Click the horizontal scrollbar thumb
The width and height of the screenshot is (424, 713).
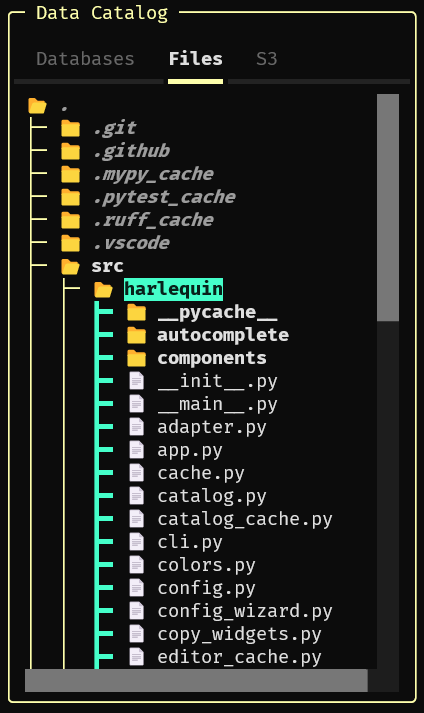click(196, 680)
